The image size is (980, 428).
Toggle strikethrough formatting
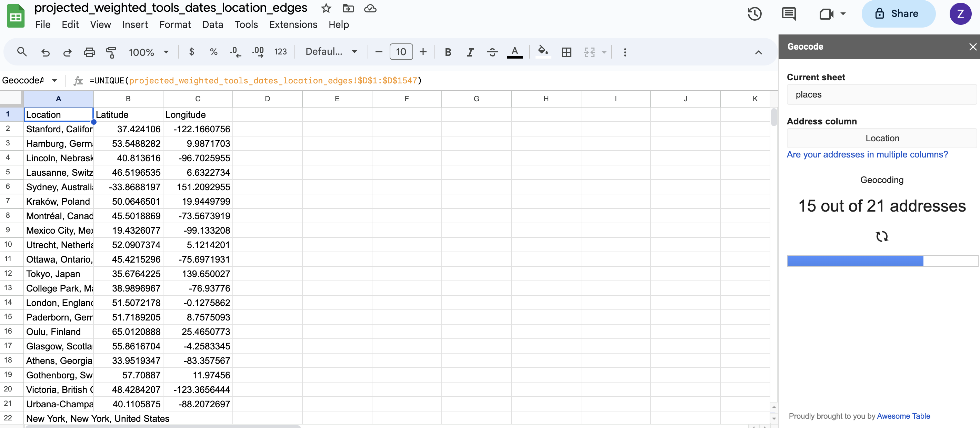tap(492, 52)
